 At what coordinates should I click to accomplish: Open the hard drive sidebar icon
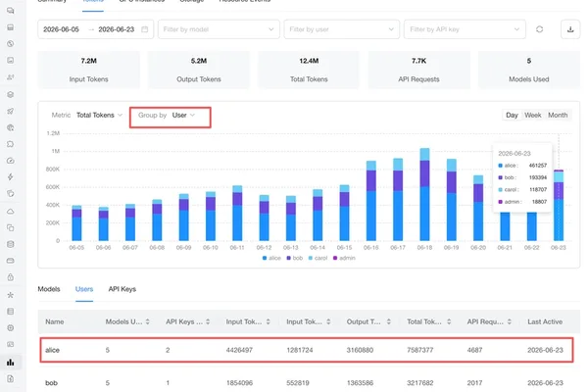(x=11, y=261)
